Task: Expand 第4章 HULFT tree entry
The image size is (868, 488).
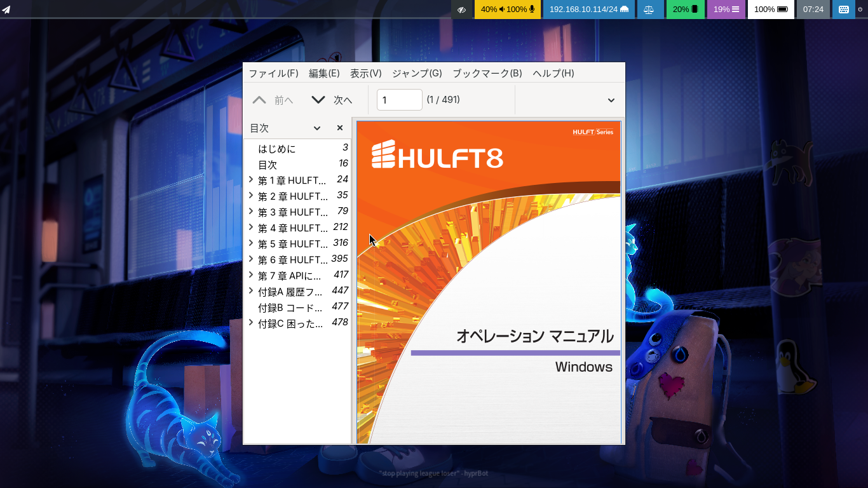Action: coord(251,227)
